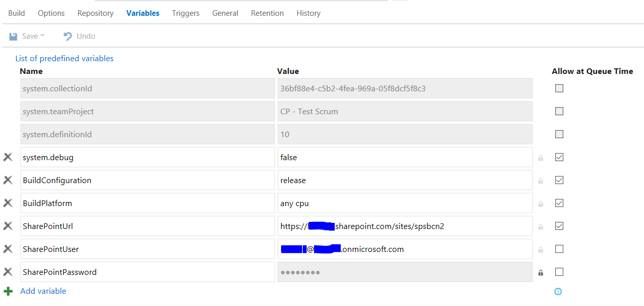This screenshot has height=306, width=644.
Task: Remove the BuildConfiguration variable
Action: click(x=8, y=180)
